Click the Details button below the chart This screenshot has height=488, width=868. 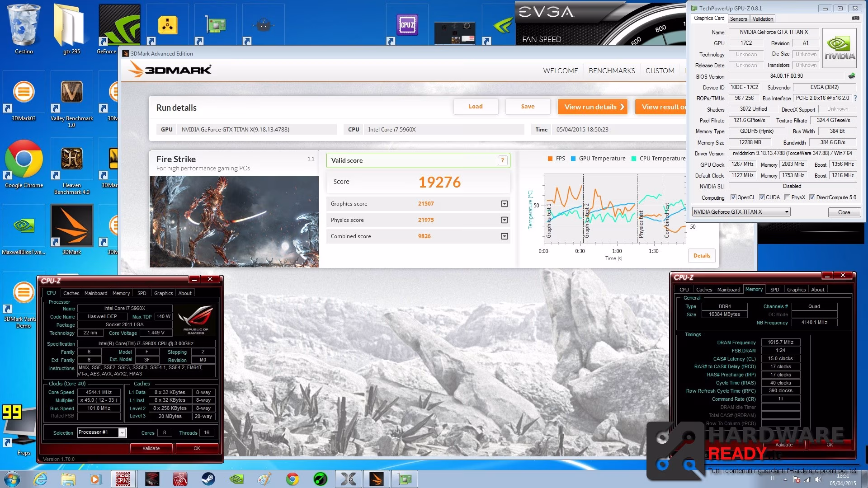coord(702,256)
